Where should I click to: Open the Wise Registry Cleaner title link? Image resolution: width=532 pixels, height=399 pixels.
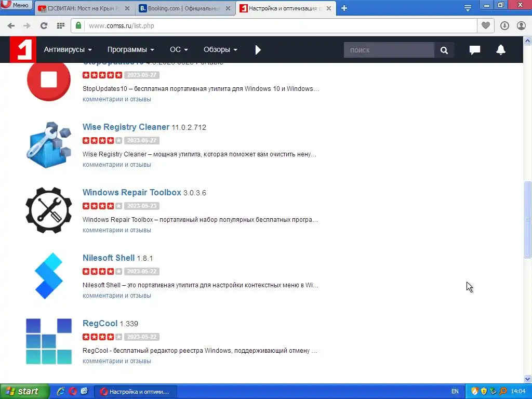(126, 127)
